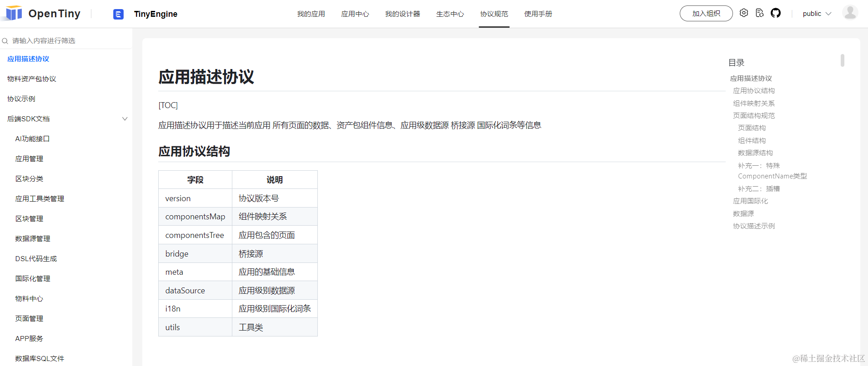This screenshot has height=366, width=868.
Task: Open 区块分类 in the sidebar
Action: point(29,179)
